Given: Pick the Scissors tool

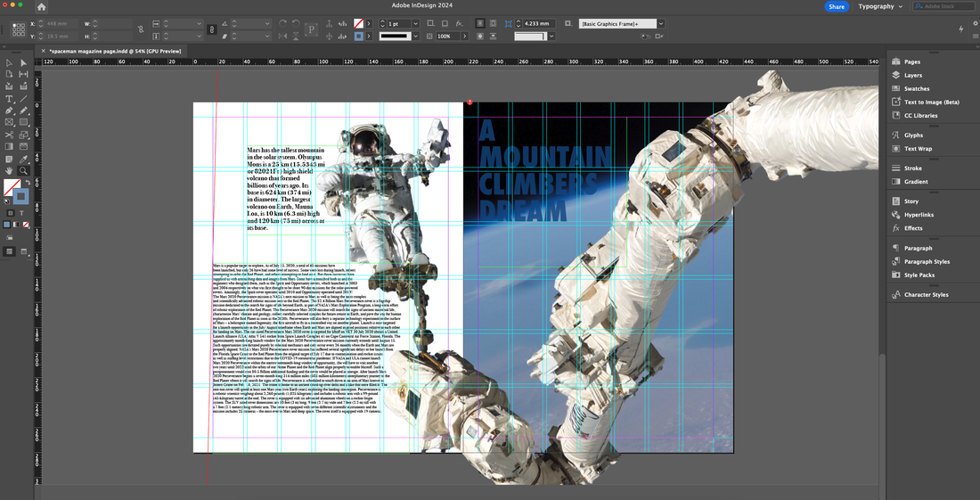Looking at the screenshot, I should [9, 135].
